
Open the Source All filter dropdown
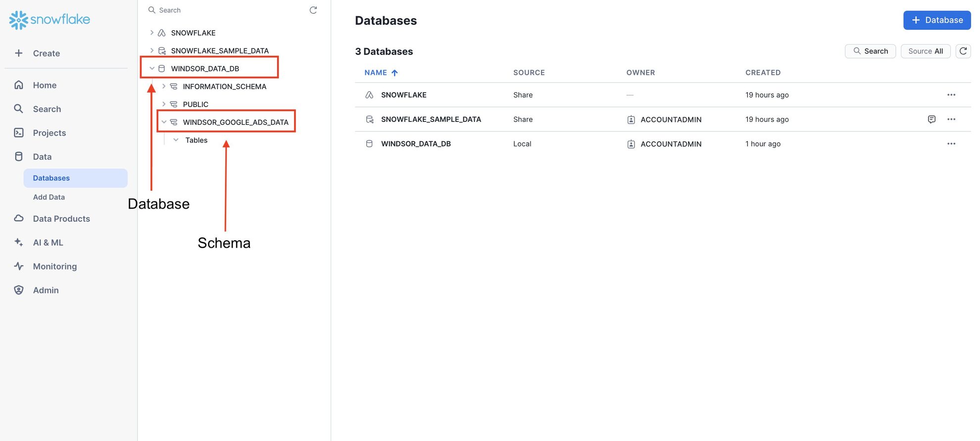point(926,51)
